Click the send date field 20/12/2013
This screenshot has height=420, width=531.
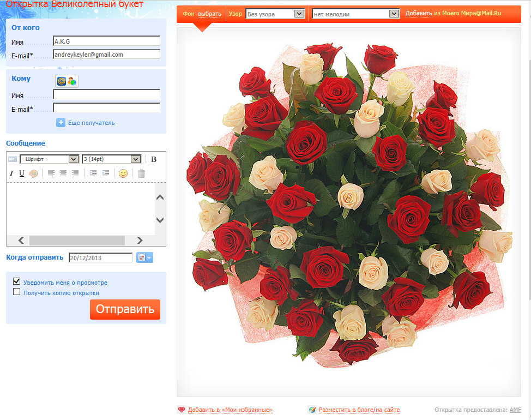tap(100, 258)
